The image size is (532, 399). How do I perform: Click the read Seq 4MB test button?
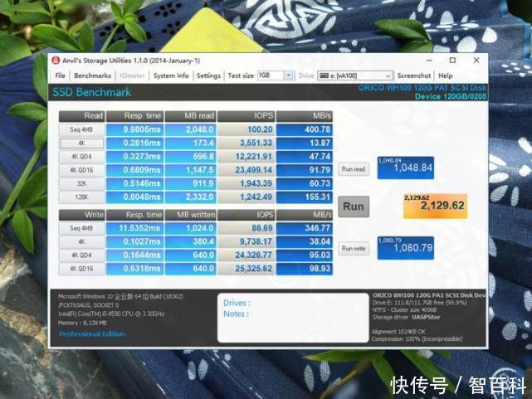pos(81,129)
